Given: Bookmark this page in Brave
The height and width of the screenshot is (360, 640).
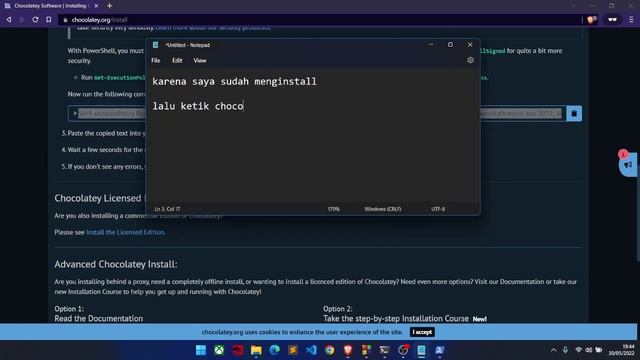Looking at the screenshot, I should (x=49, y=20).
